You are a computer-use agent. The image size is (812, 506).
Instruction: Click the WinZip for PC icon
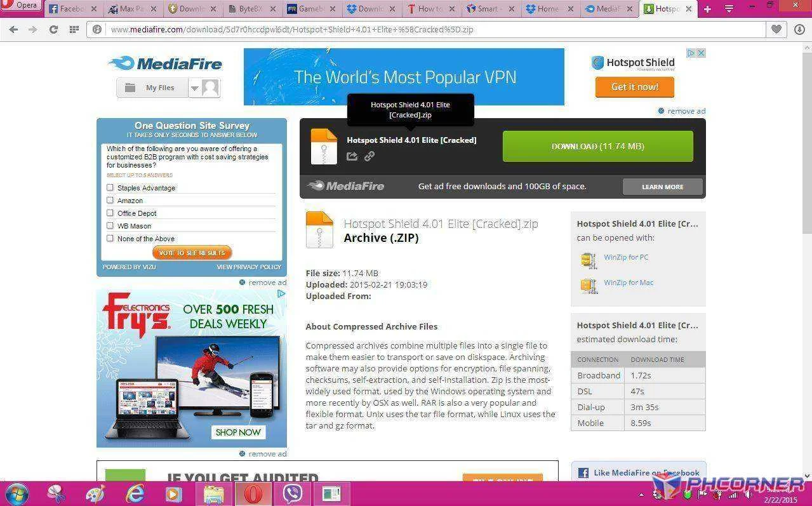coord(589,260)
